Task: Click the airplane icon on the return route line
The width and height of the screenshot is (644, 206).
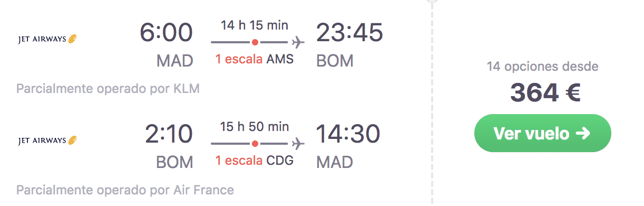Action: point(298,143)
